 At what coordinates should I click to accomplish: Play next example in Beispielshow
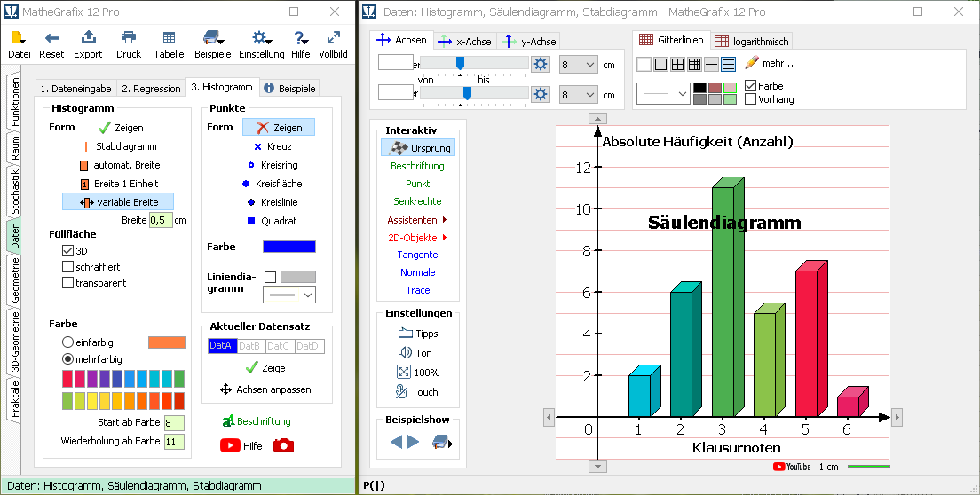[413, 441]
